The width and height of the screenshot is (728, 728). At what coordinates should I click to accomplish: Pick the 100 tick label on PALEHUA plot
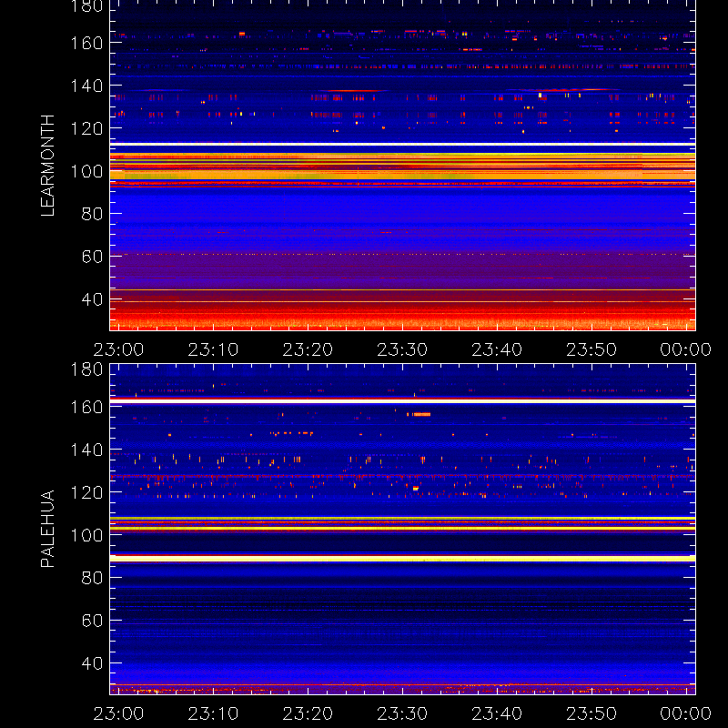pos(86,535)
